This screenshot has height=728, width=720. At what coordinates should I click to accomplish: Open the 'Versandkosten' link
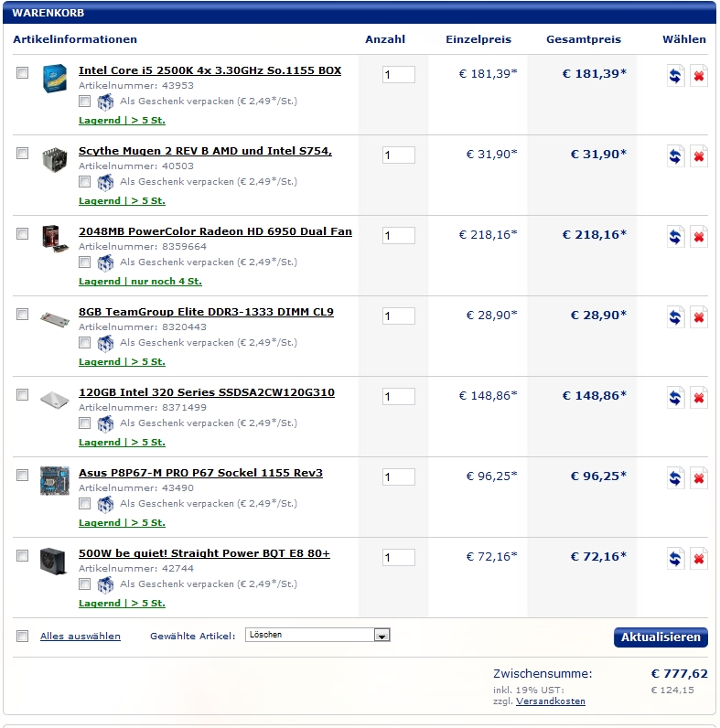[551, 701]
